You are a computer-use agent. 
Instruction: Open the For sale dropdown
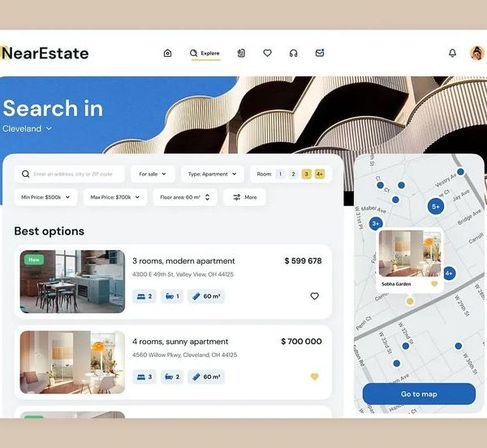(x=153, y=174)
